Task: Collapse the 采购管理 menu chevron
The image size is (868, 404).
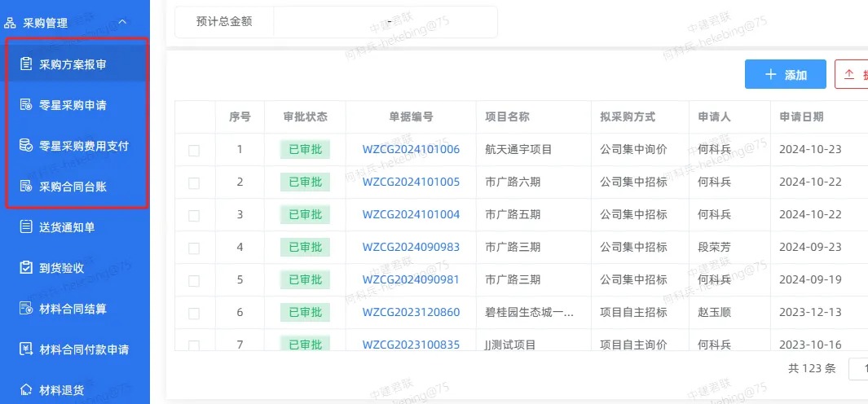Action: (122, 23)
